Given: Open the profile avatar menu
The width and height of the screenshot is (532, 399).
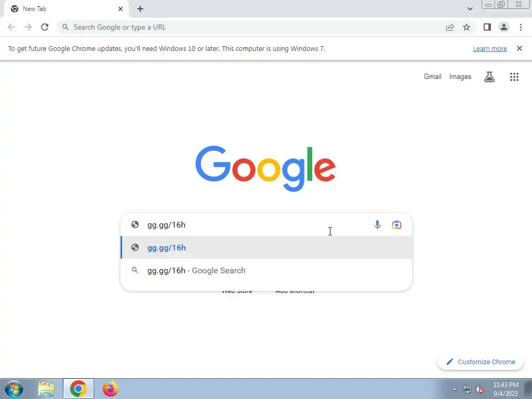Looking at the screenshot, I should point(504,27).
